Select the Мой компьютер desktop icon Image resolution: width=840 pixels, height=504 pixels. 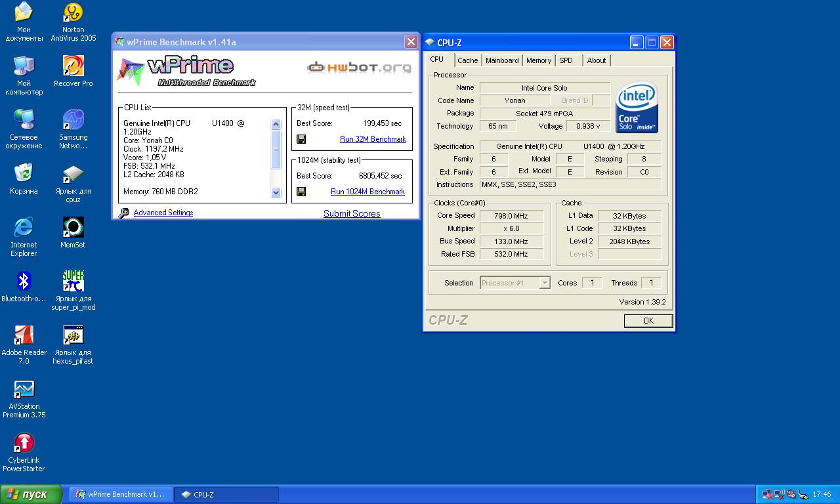(24, 75)
